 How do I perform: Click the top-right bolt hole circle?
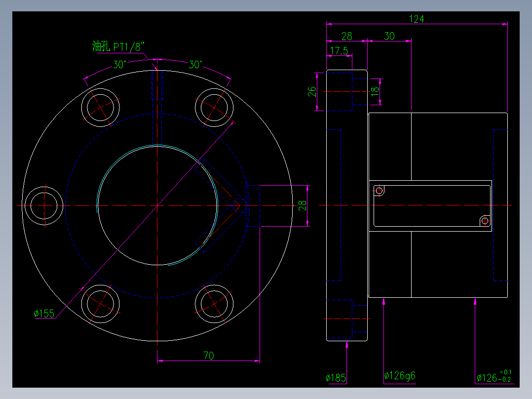(x=214, y=107)
